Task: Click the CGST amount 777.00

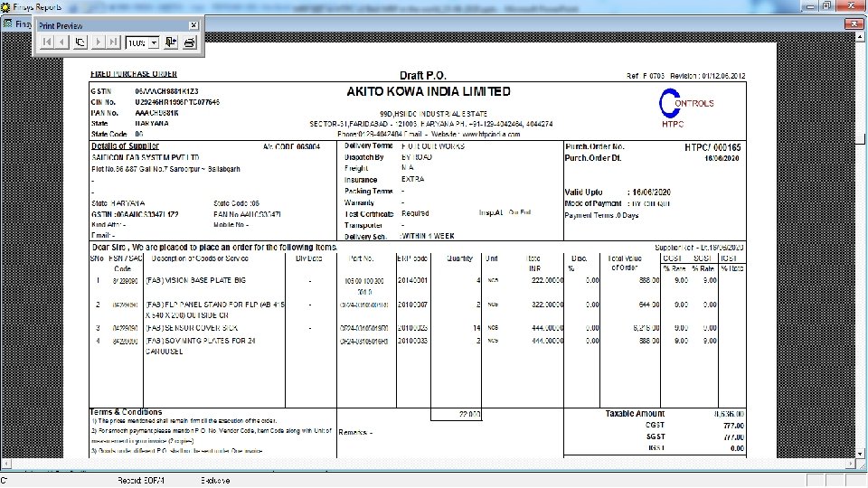Action: 733,426
